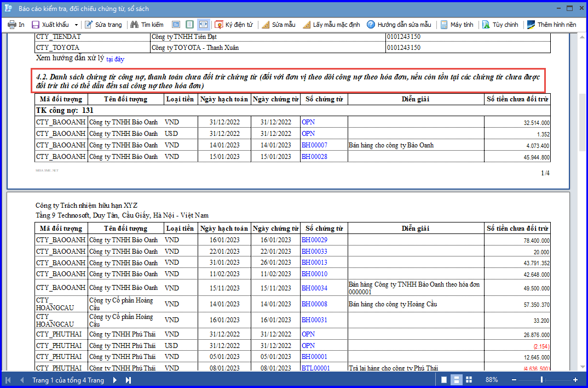Click the 'Trang 1 của tổng 4 Trang' indicator
Viewport: 588px width, 388px height.
point(68,380)
